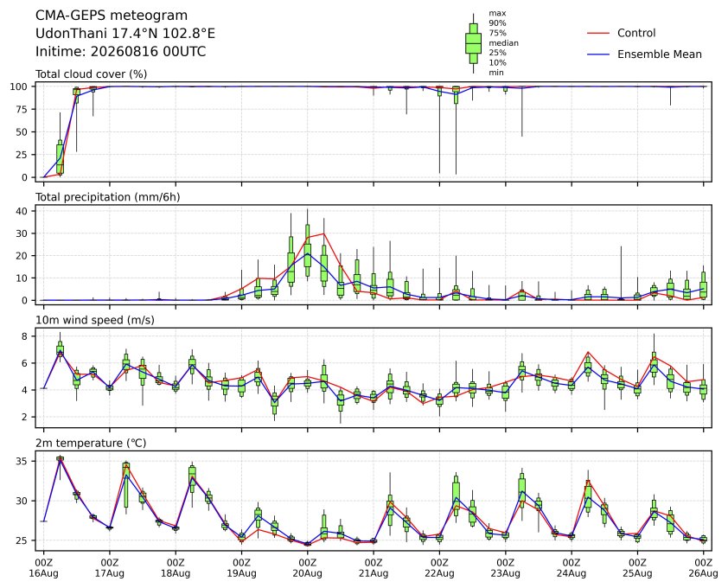Click the blue Ensemble Mean legend line
728x588 pixels.
598,54
